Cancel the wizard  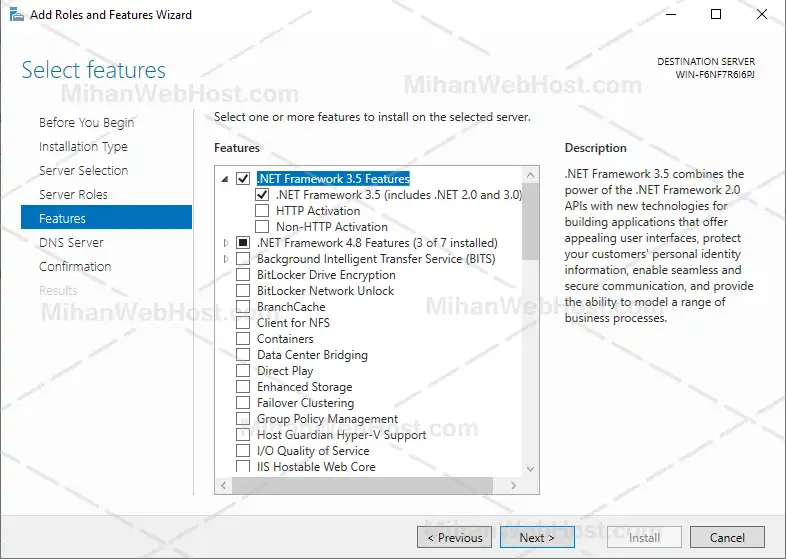(x=727, y=537)
